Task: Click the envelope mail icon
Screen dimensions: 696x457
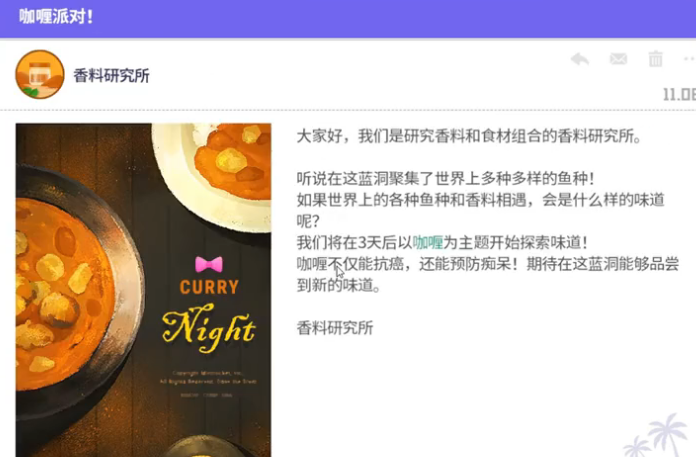Action: [618, 59]
